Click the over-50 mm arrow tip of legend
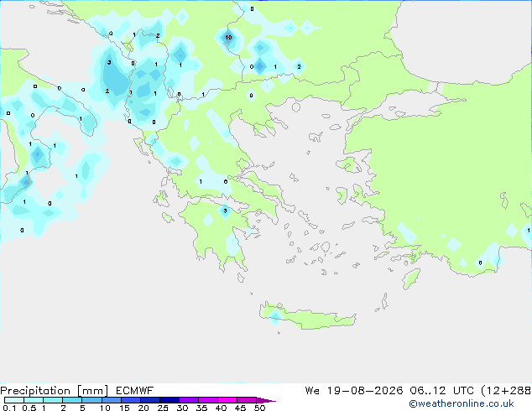Screen dimensions: 532x411 (x=266, y=400)
